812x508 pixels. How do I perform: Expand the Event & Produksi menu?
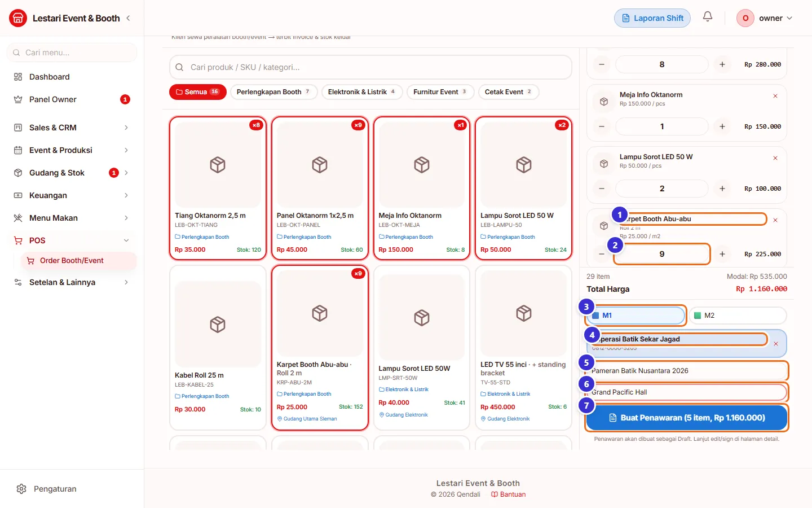71,150
